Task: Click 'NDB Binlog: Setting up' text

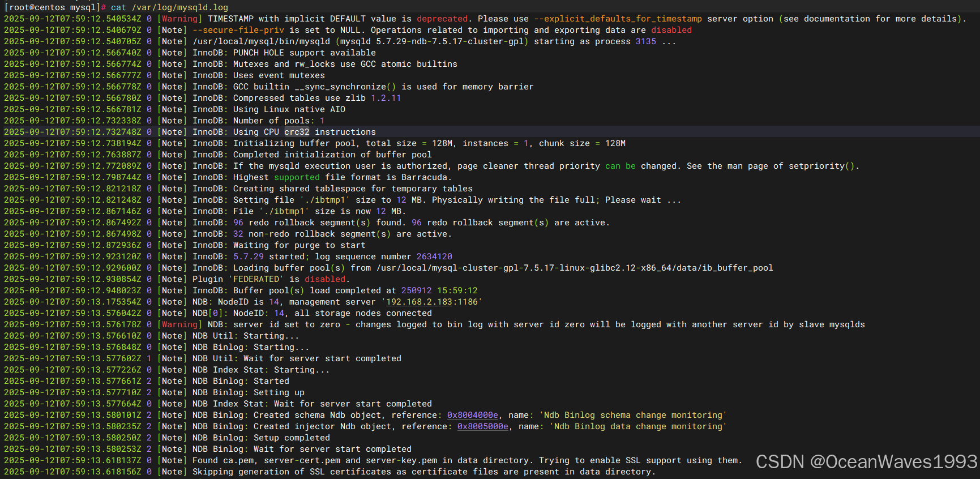Action: click(x=249, y=392)
